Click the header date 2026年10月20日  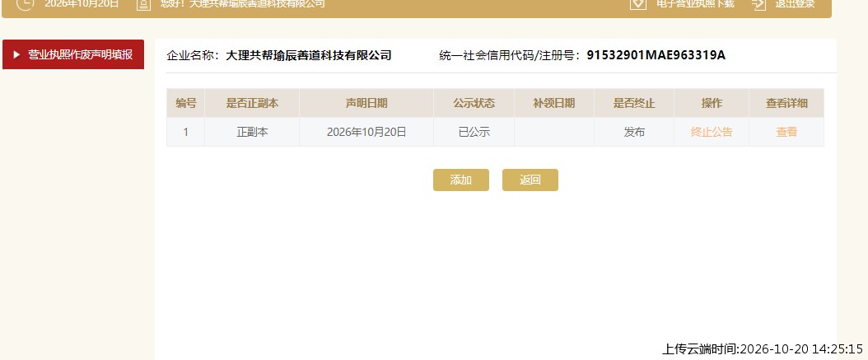point(82,4)
